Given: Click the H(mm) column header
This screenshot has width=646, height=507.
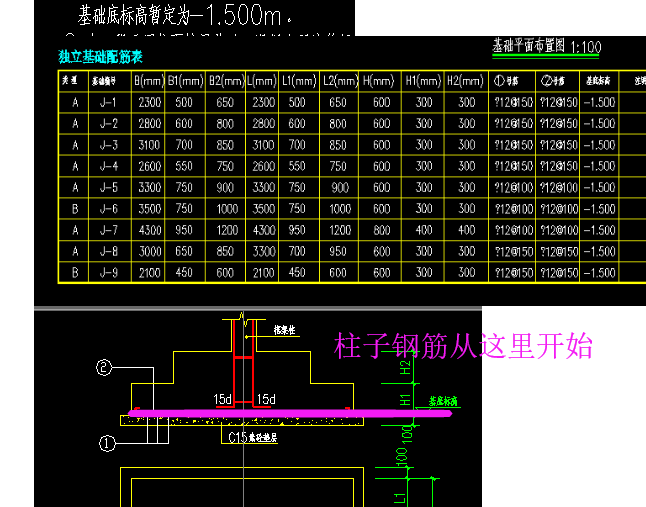Looking at the screenshot, I should coord(379,81).
